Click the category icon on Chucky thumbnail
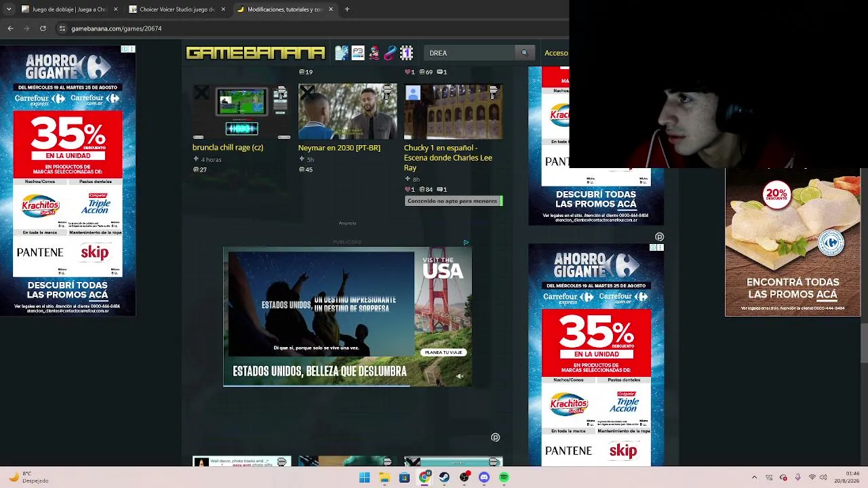868x488 pixels. 494,91
